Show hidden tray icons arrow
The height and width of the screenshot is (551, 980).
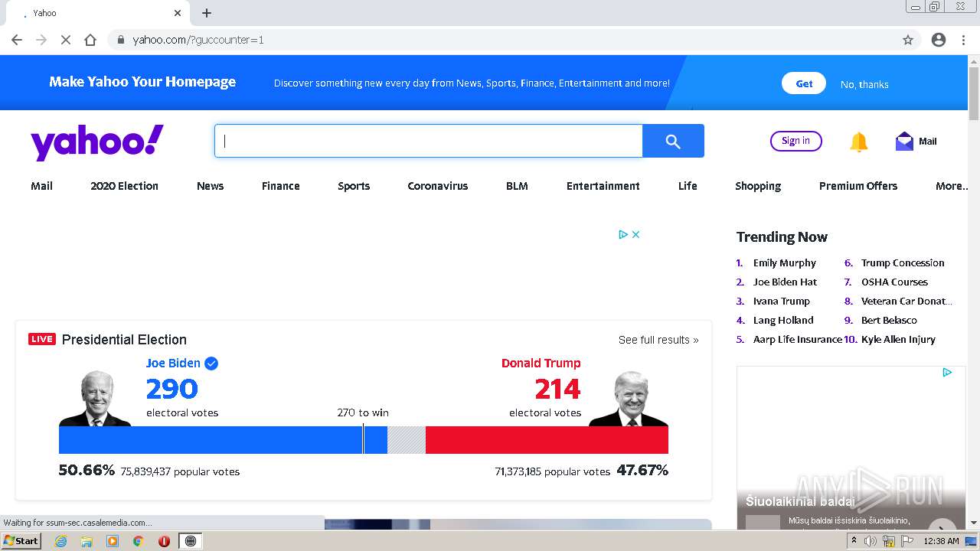(x=854, y=541)
